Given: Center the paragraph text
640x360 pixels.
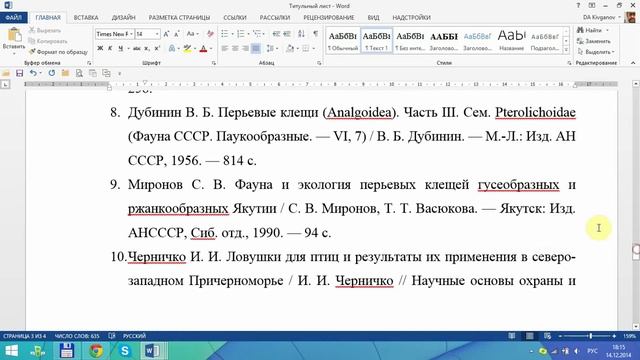Looking at the screenshot, I should [x=235, y=49].
